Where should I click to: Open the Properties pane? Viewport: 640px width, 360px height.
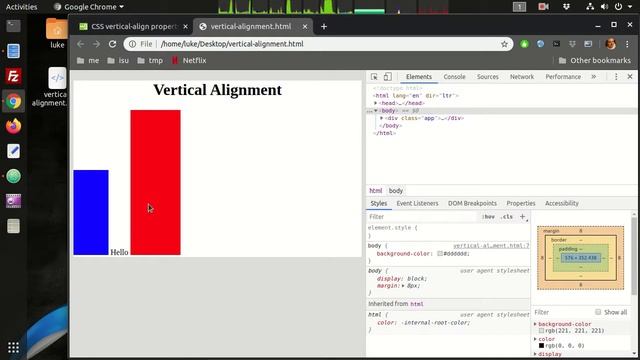521,203
